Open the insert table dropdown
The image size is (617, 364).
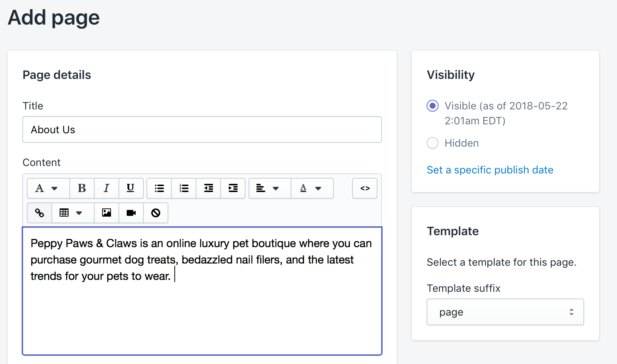(73, 213)
